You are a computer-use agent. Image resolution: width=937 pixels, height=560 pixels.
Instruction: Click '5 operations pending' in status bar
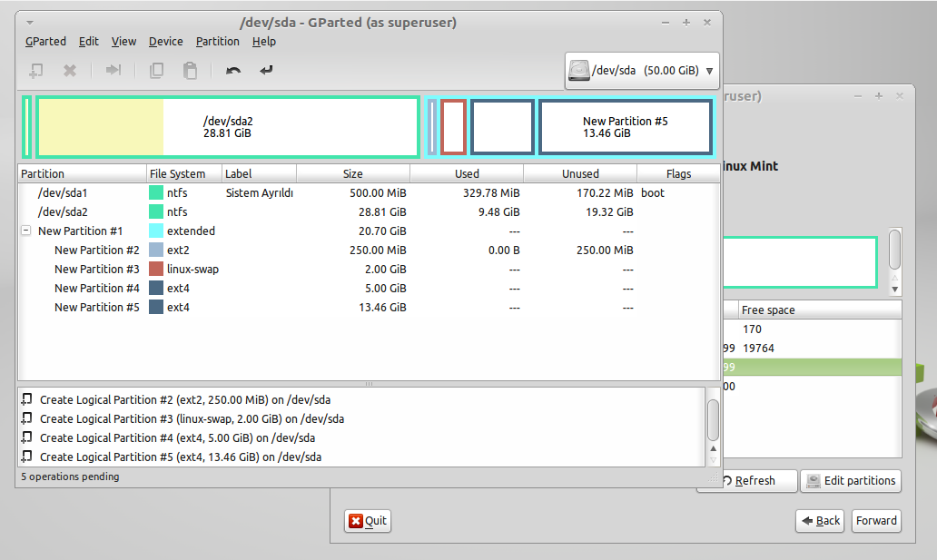click(70, 476)
